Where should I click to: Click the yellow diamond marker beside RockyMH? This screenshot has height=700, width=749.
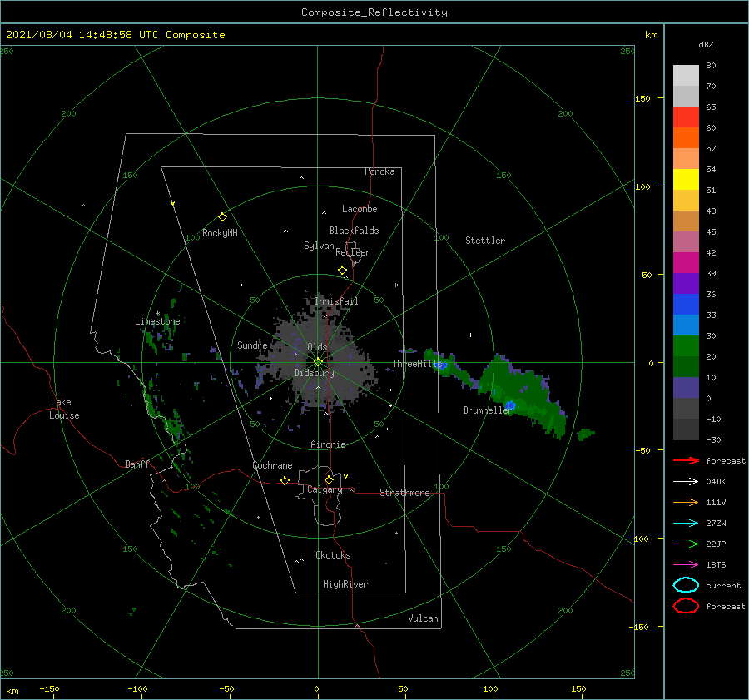(222, 217)
